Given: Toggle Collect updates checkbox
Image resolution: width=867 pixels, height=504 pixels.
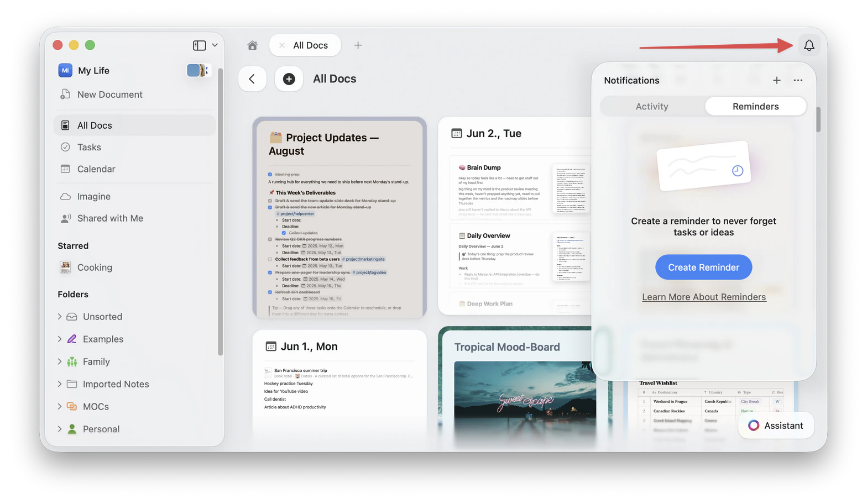Looking at the screenshot, I should coord(284,233).
